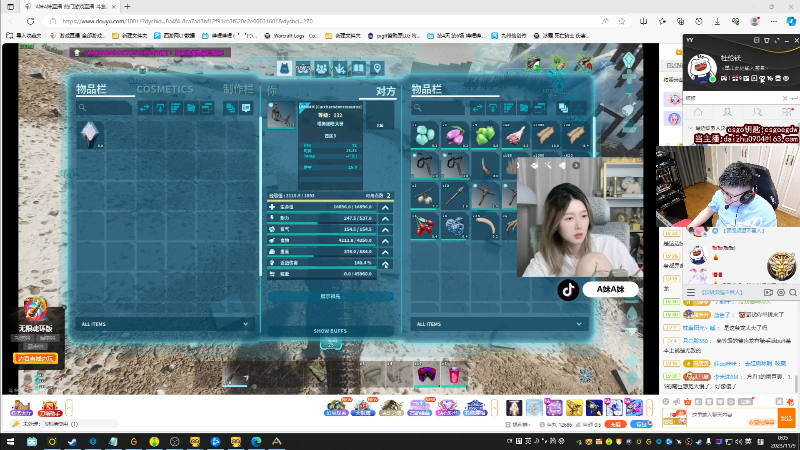800x450 pixels.
Task: Expand left ALL ITEMS filter dropdown
Action: click(x=165, y=324)
